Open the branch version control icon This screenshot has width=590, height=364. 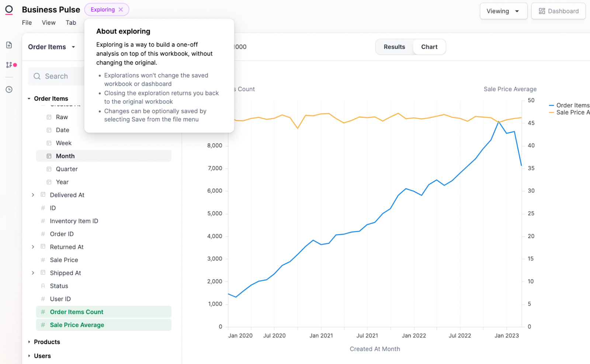tap(9, 65)
